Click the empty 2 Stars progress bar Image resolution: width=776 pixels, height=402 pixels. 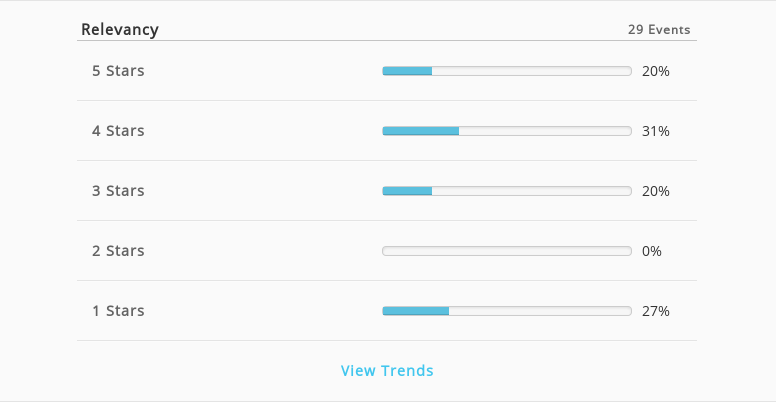(x=507, y=251)
